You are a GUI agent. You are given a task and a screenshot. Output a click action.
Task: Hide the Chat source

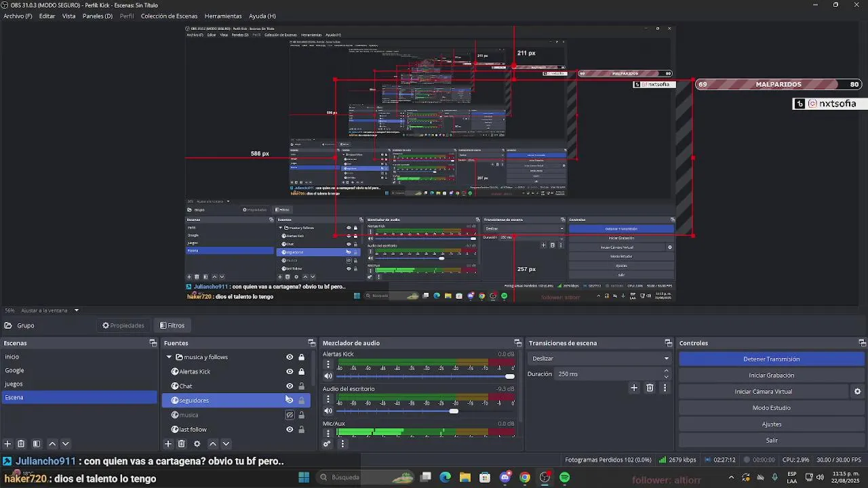pos(290,386)
